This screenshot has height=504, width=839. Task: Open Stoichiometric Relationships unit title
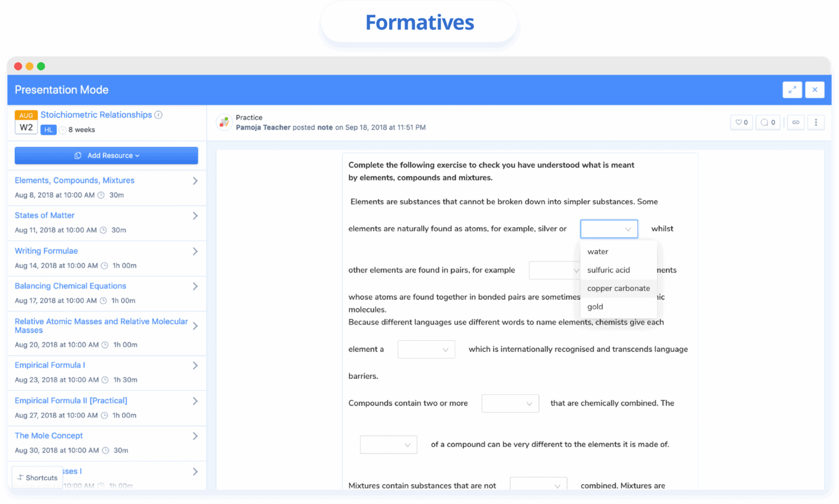(96, 115)
